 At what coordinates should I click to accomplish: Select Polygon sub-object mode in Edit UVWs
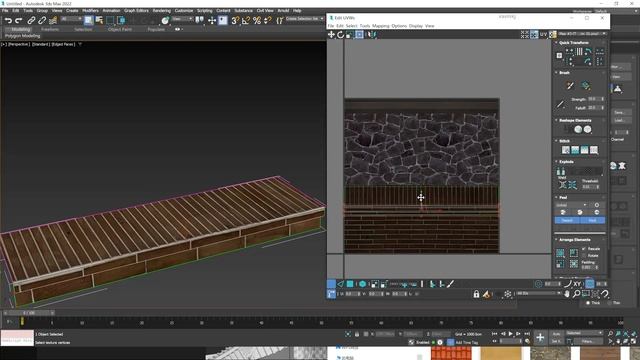(x=350, y=284)
